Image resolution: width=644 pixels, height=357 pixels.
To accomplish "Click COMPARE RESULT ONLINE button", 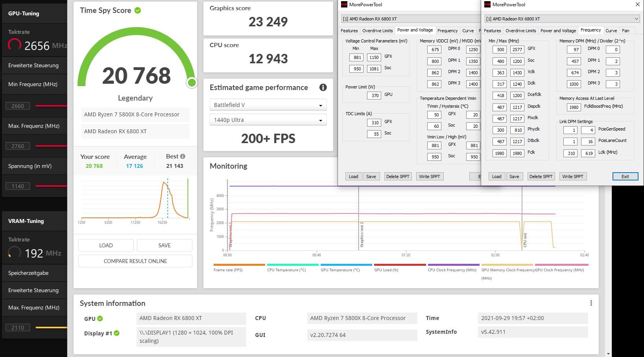I will pyautogui.click(x=135, y=261).
